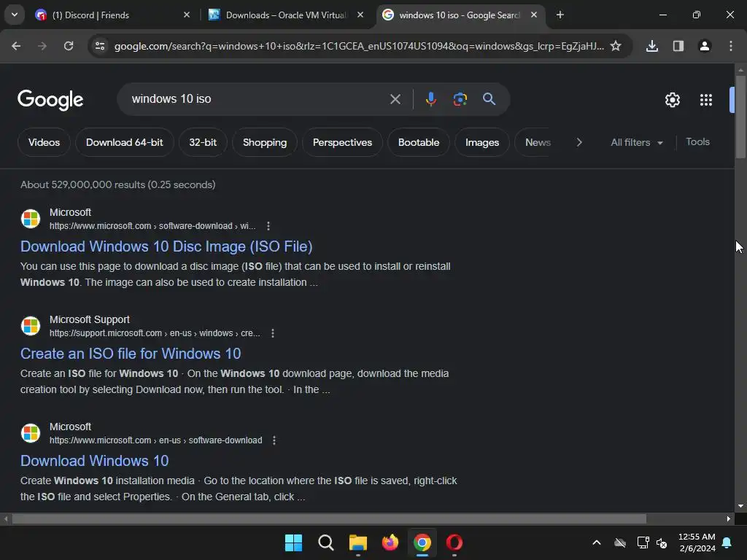Show hidden system tray icons
Viewport: 747px width, 560px height.
point(596,542)
